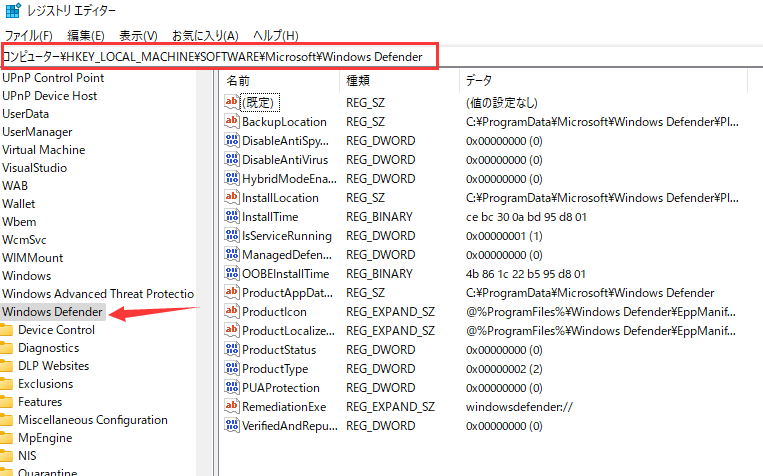Click the string icon beside ProductLocalize...
The width and height of the screenshot is (763, 476).
[x=232, y=330]
